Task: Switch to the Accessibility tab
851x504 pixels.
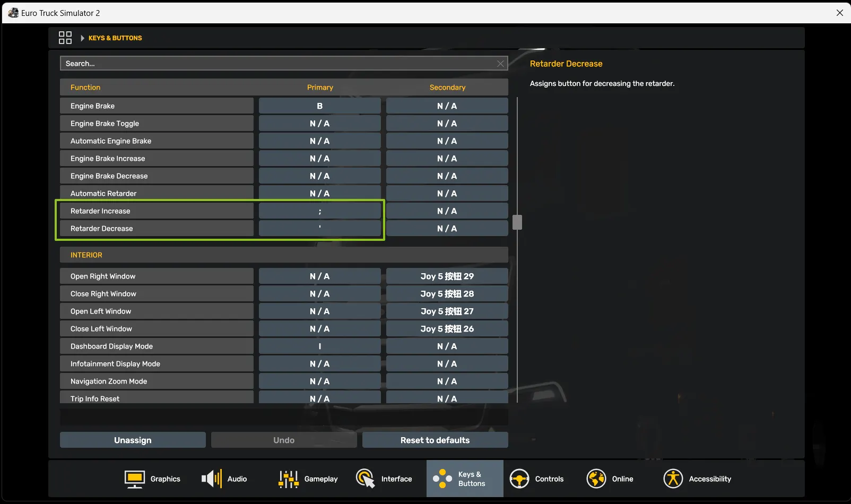Action: click(x=697, y=479)
